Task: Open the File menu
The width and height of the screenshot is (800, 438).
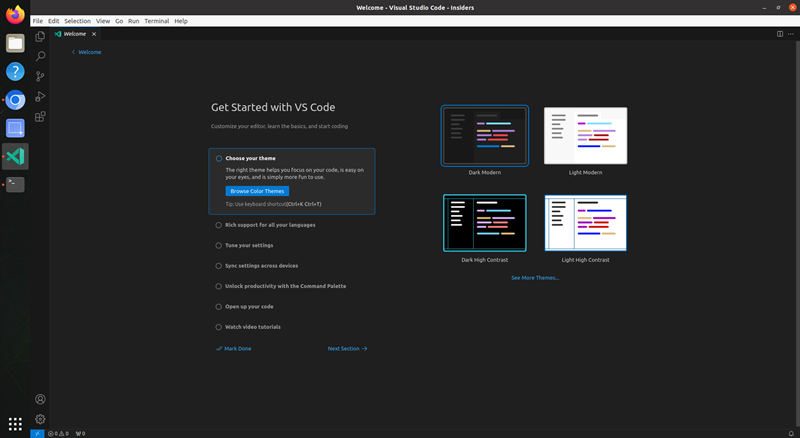Action: pos(38,21)
